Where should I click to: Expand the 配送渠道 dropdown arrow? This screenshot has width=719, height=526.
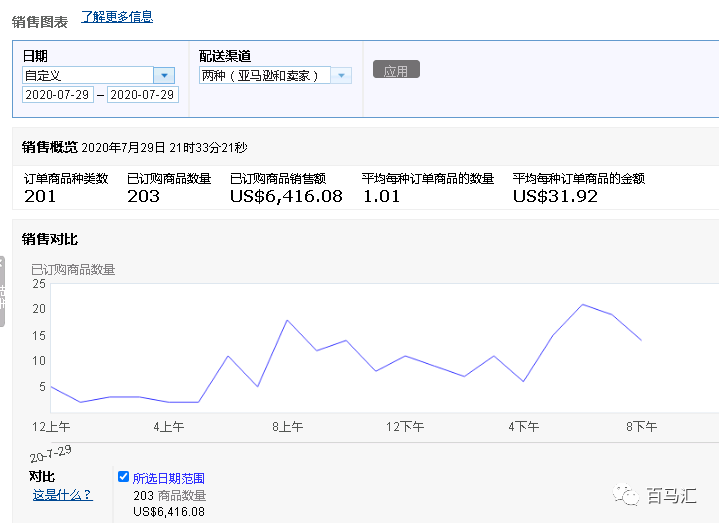pyautogui.click(x=341, y=76)
